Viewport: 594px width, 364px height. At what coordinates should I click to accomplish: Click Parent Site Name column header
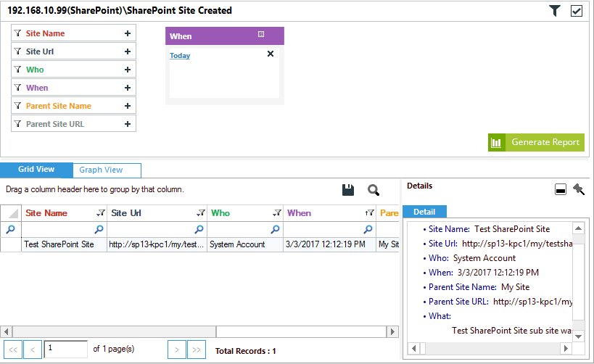point(388,213)
